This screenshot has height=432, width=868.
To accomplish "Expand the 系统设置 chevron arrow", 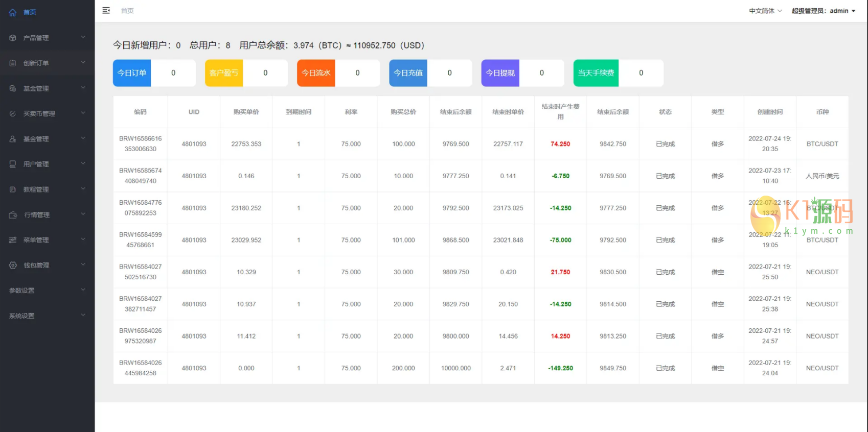I will click(83, 316).
